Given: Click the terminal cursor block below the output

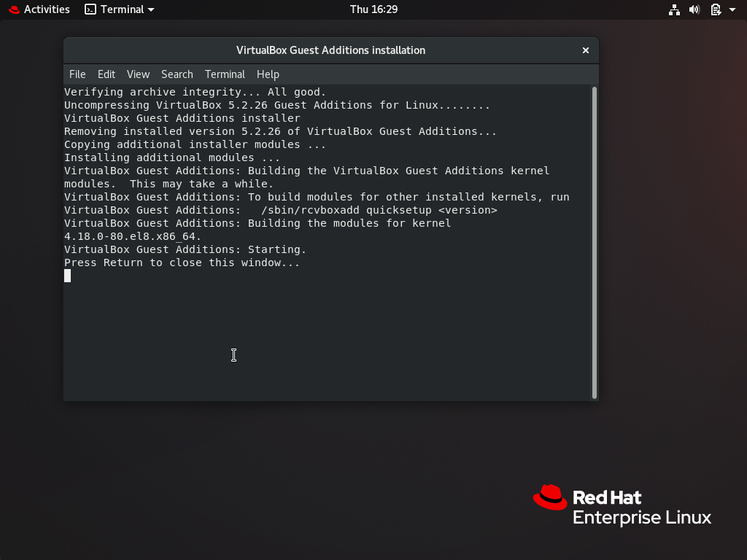Looking at the screenshot, I should (x=68, y=276).
